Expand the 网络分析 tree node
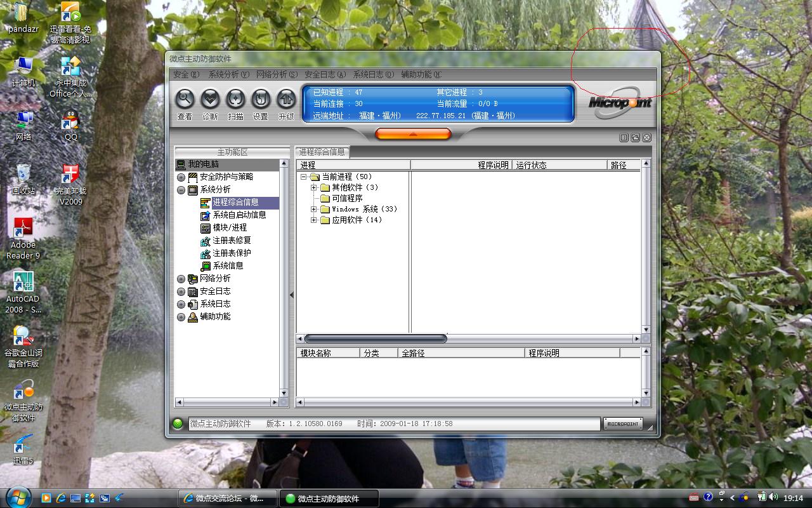This screenshot has width=812, height=508. tap(181, 279)
